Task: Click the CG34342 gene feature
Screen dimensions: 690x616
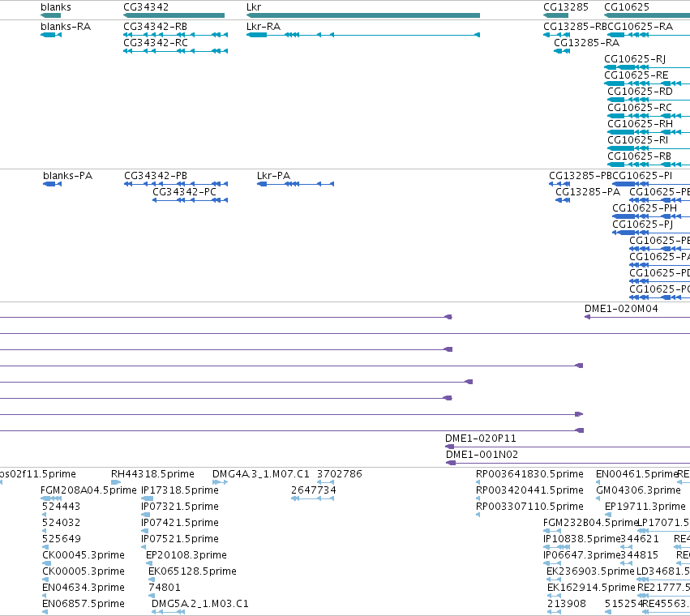Action: pos(174,15)
